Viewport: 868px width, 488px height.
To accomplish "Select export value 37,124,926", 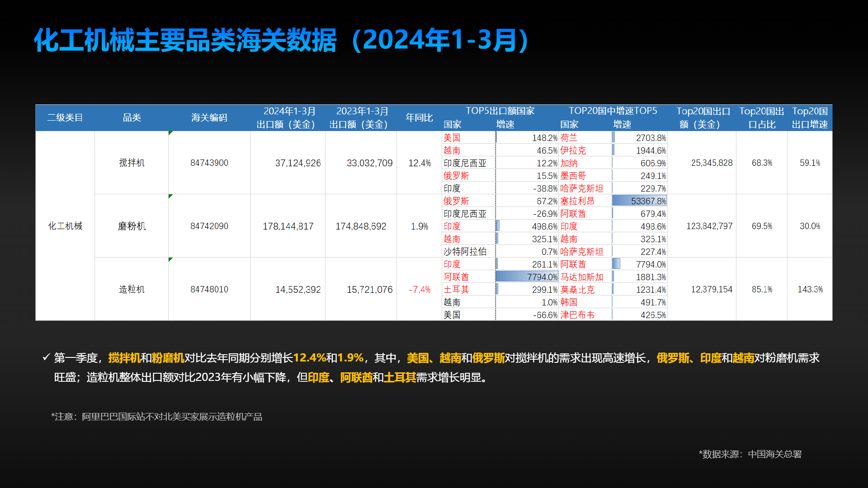I will pos(298,163).
